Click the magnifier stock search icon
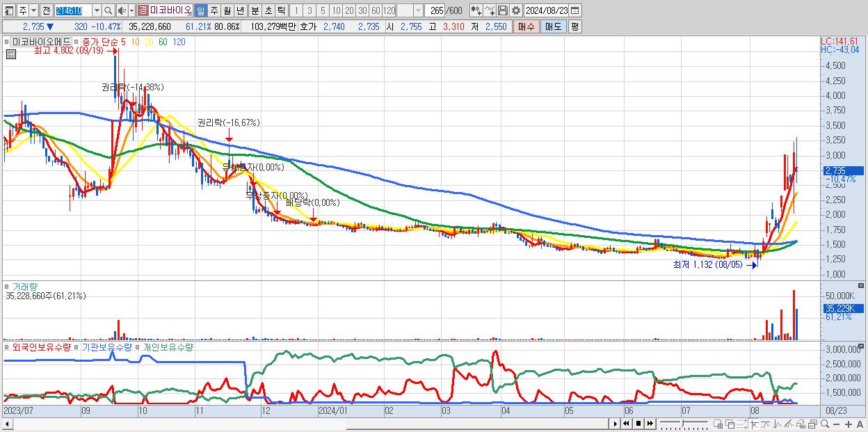This screenshot has width=868, height=432. [108, 11]
